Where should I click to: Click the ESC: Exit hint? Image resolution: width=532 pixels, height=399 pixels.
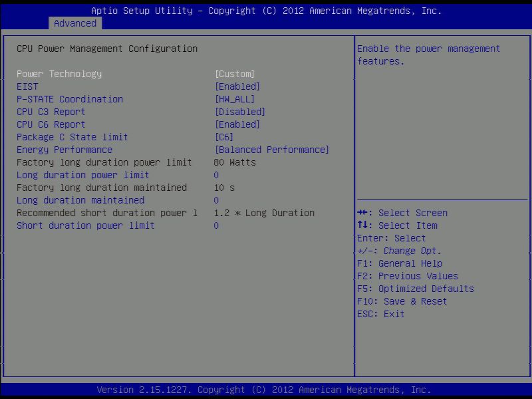[x=380, y=314]
